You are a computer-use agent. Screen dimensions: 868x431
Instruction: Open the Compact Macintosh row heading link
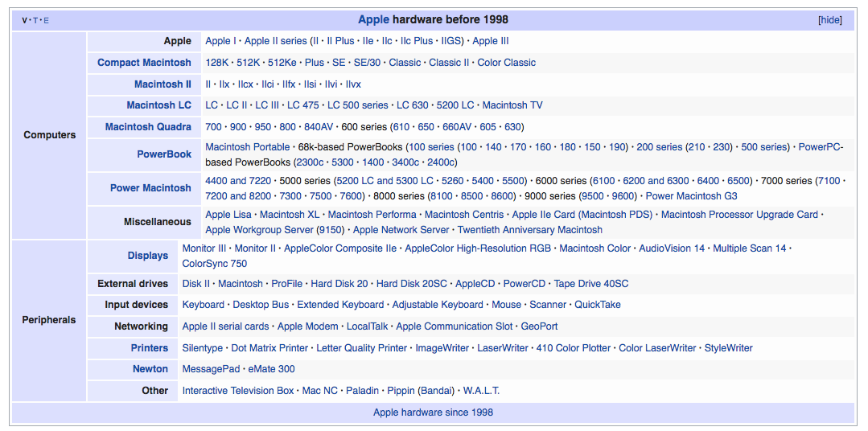click(x=145, y=63)
